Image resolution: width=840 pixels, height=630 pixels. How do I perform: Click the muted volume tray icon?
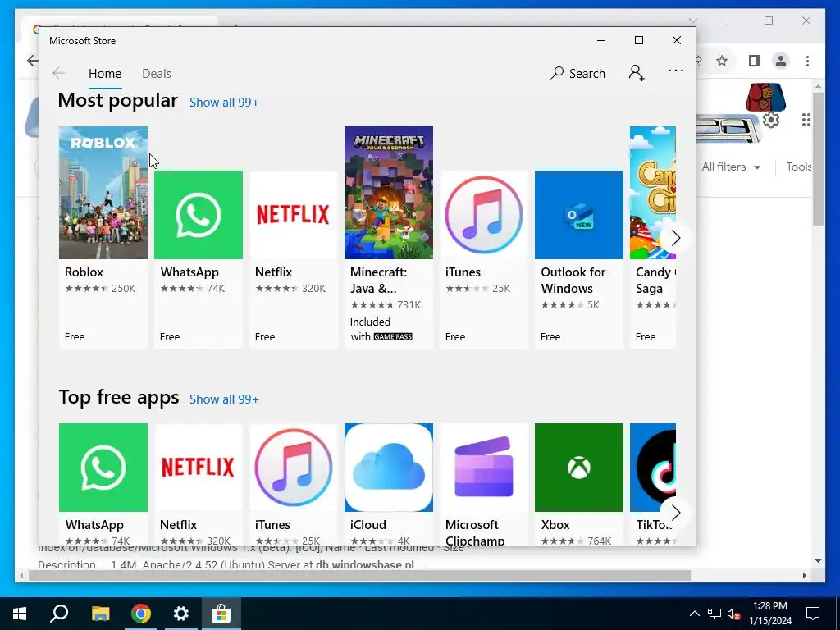pyautogui.click(x=734, y=614)
